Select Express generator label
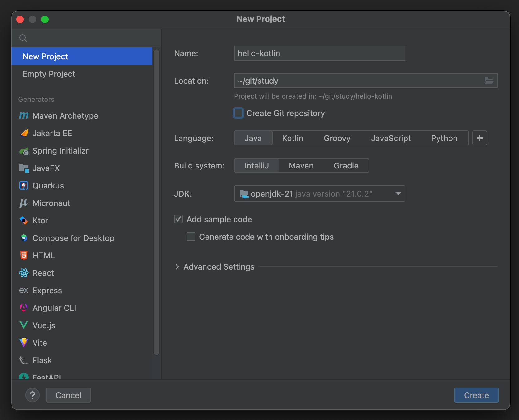This screenshot has width=519, height=420. [x=47, y=291]
